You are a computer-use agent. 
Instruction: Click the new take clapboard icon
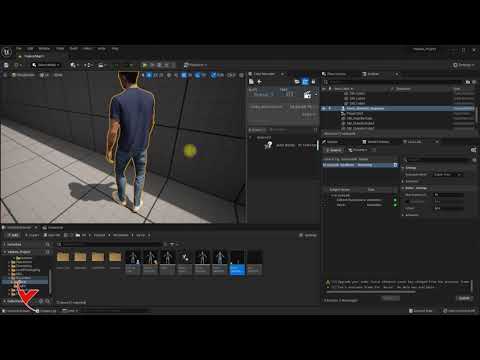tap(251, 82)
